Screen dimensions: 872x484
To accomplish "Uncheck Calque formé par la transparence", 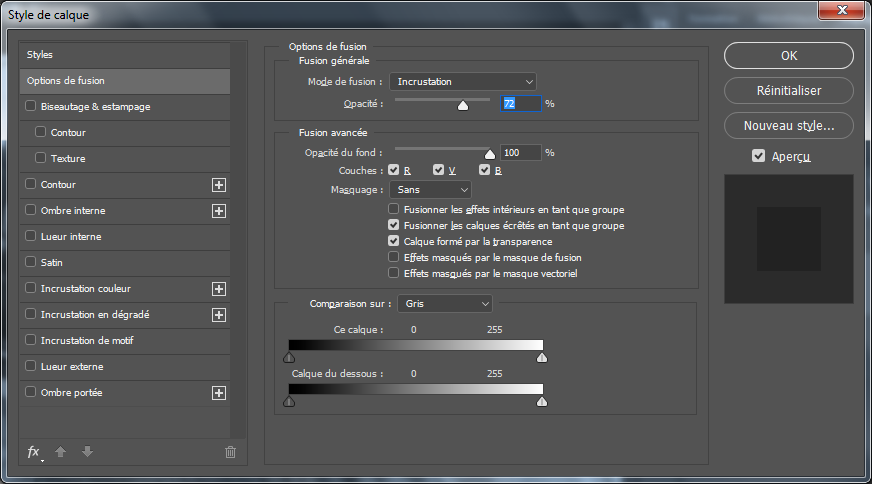I will coord(394,241).
